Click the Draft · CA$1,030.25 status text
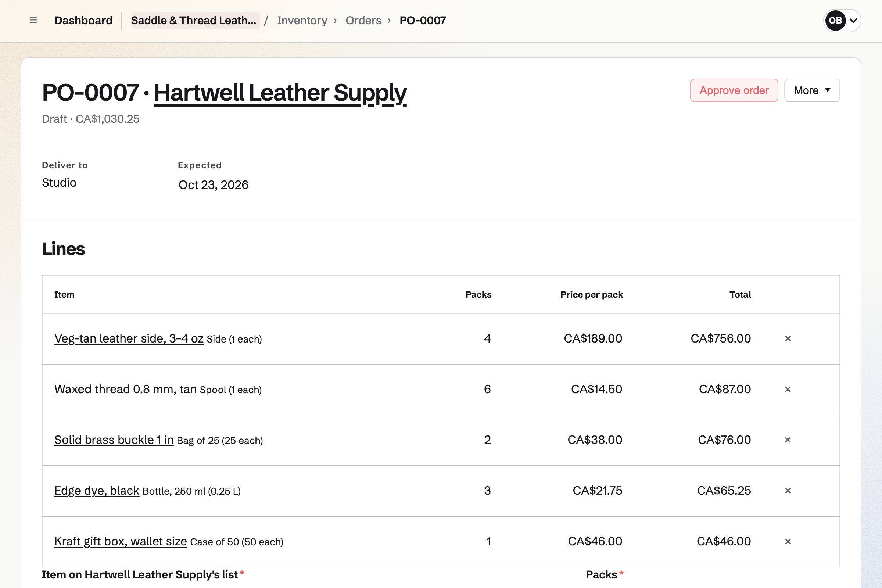Screen dimensions: 882x588 click(91, 119)
